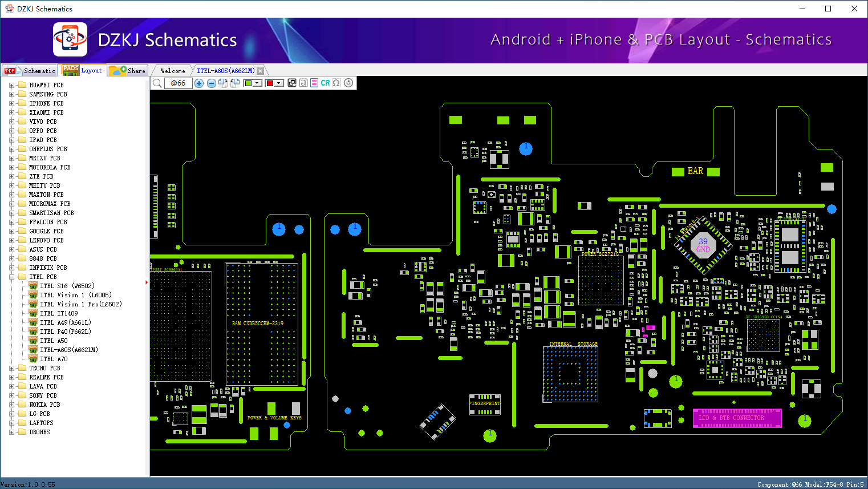Expand the MOTOROLA PCB tree node
The width and height of the screenshot is (868, 489).
pyautogui.click(x=11, y=167)
